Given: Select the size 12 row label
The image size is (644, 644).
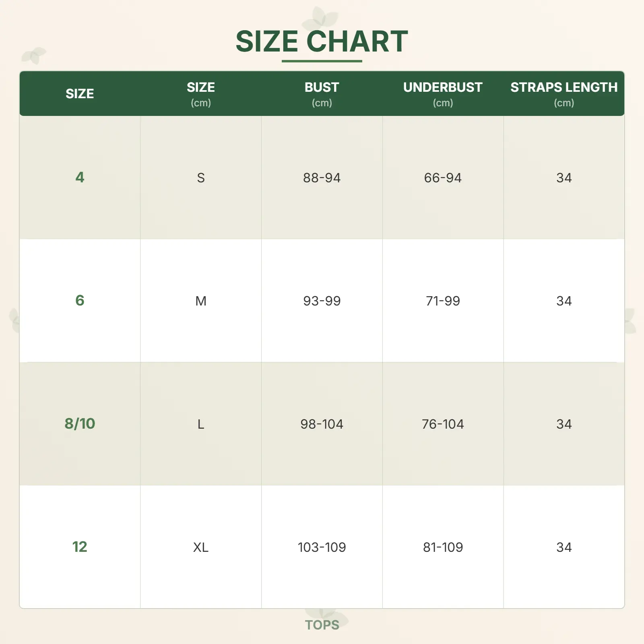Looking at the screenshot, I should pyautogui.click(x=80, y=547).
